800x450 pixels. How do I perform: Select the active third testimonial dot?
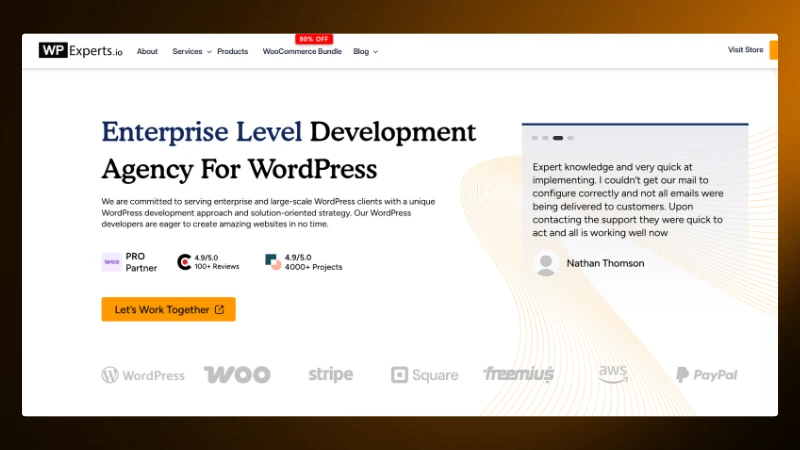(558, 138)
